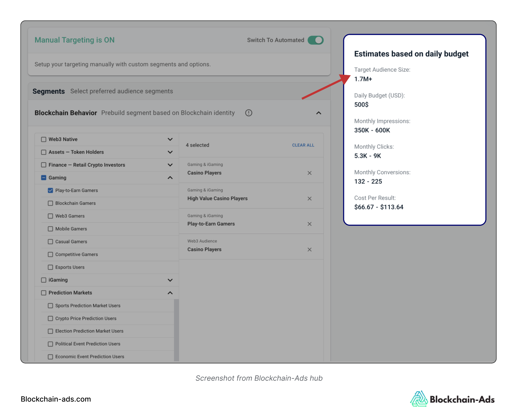This screenshot has height=420, width=517.
Task: Check Economic Event Prediction Users checkbox
Action: [50, 357]
